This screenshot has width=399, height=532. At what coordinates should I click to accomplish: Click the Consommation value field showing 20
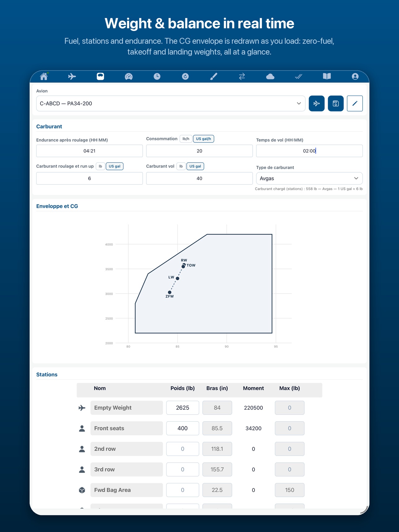199,151
